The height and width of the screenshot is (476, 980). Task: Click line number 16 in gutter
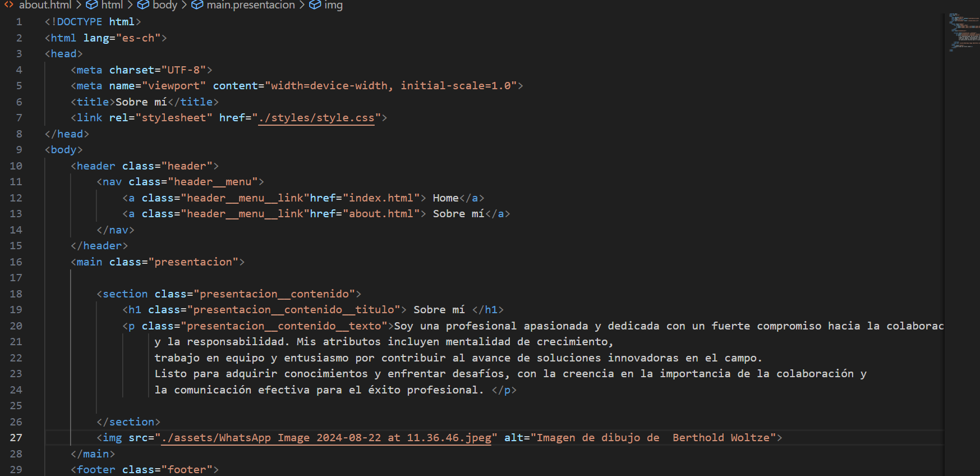point(16,262)
